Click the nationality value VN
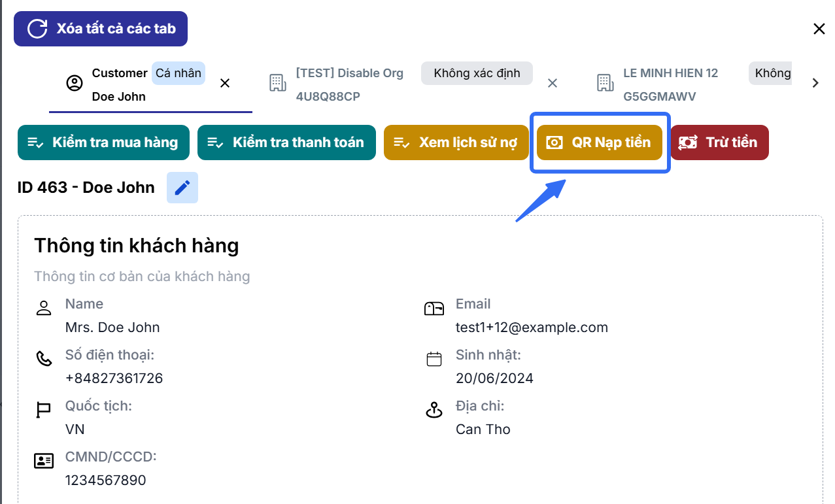 tap(75, 429)
